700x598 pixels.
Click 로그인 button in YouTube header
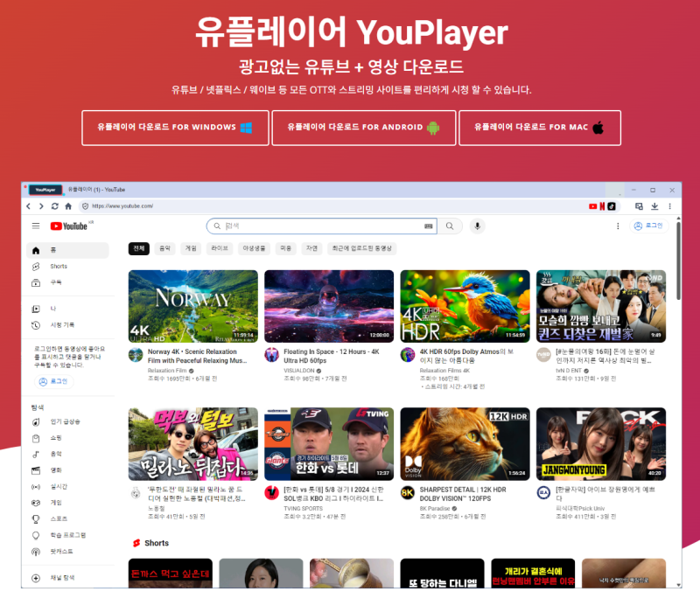[649, 226]
